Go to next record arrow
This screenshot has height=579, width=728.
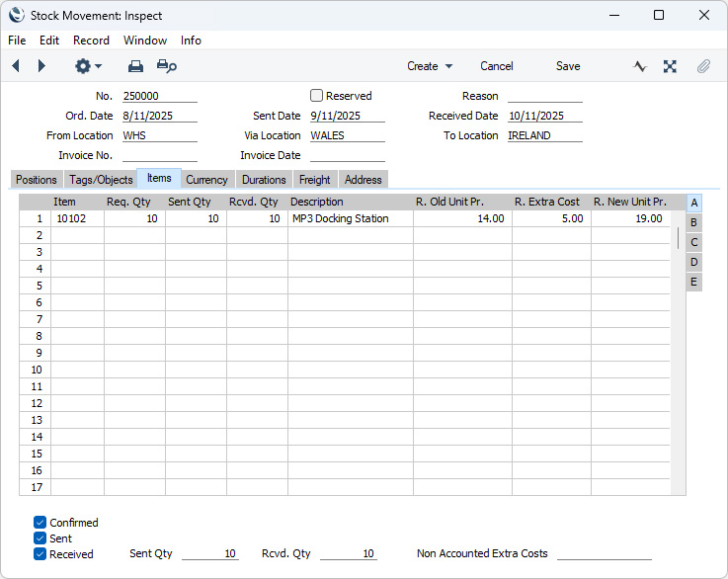[41, 66]
